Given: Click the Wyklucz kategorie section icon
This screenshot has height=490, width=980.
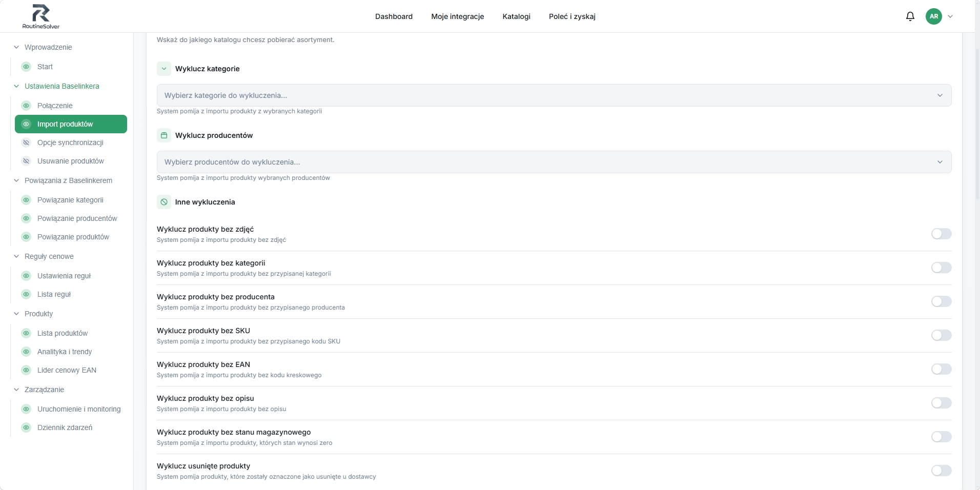Looking at the screenshot, I should pyautogui.click(x=164, y=69).
